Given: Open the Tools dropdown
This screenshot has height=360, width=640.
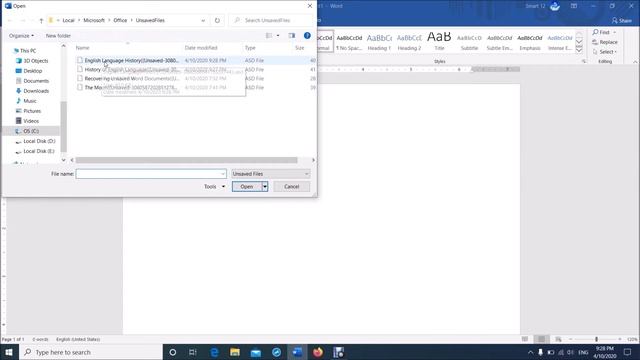Looking at the screenshot, I should 214,187.
